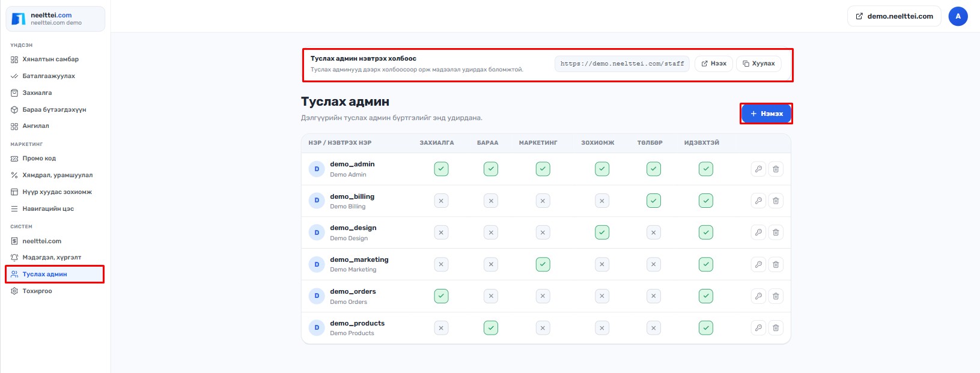Screen dimensions: 980x373
Task: Click the МАРКЕТИНГ column header
Action: point(538,143)
